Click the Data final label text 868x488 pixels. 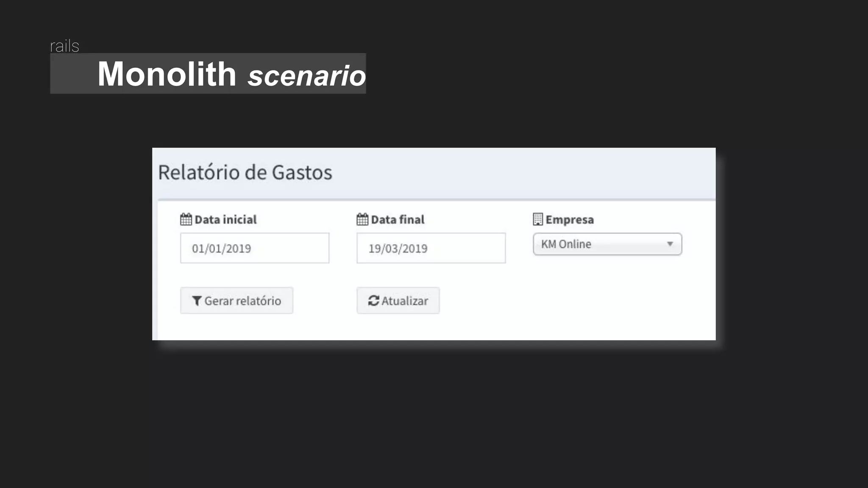tap(398, 219)
